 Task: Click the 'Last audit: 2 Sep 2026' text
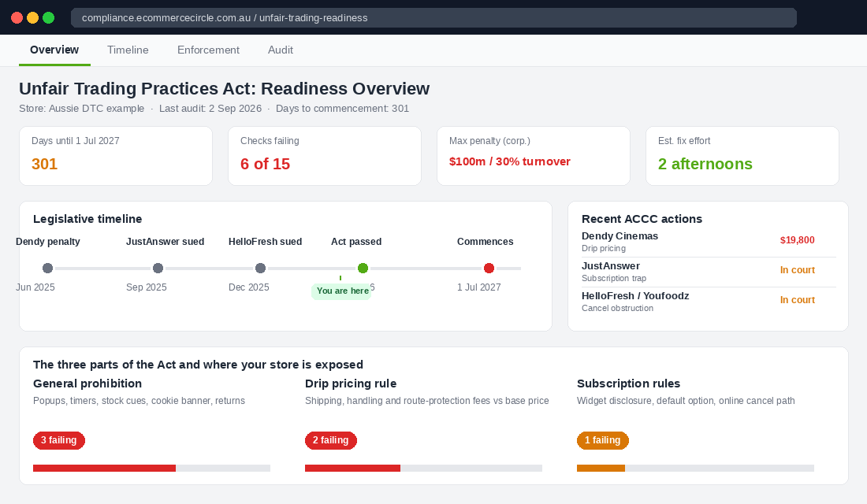pos(210,109)
